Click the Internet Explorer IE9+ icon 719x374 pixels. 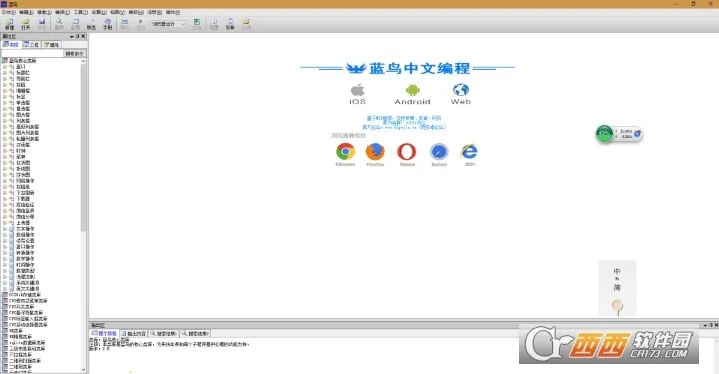tap(470, 151)
